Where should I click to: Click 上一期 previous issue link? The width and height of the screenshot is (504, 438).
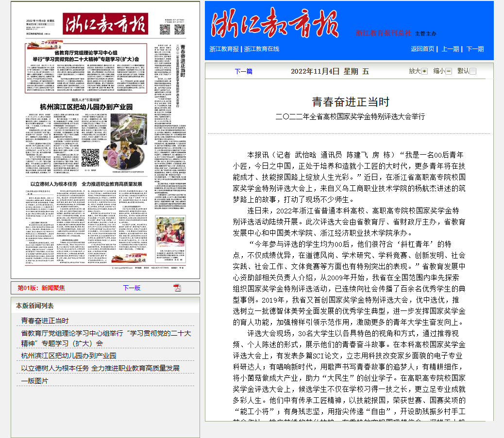click(450, 49)
